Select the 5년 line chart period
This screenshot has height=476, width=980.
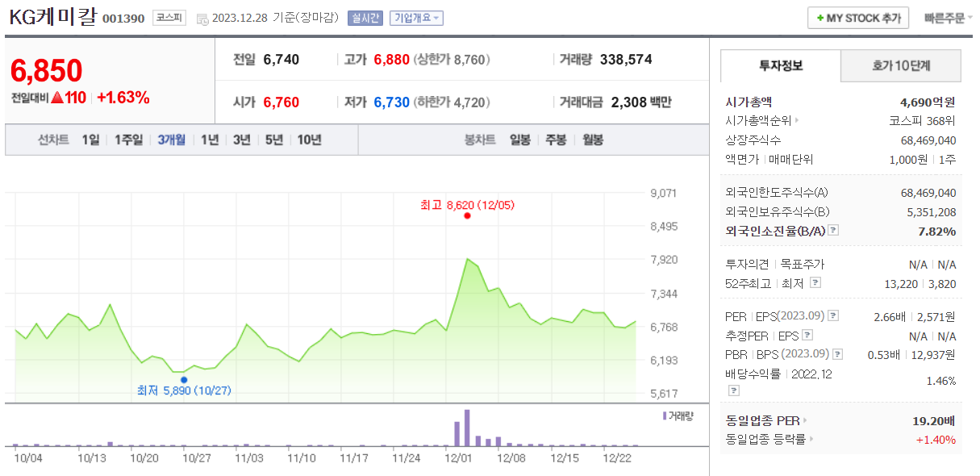[274, 140]
